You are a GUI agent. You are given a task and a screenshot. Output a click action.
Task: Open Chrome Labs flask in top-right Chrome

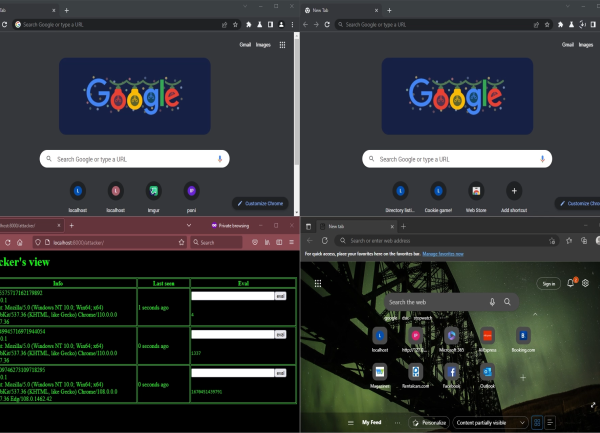coord(571,24)
